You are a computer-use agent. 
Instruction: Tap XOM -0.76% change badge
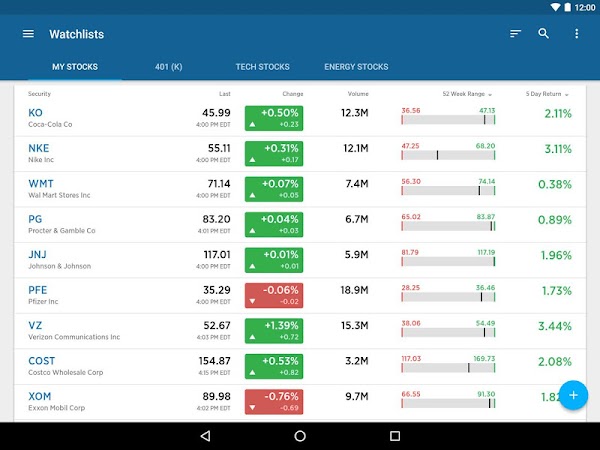click(x=274, y=402)
